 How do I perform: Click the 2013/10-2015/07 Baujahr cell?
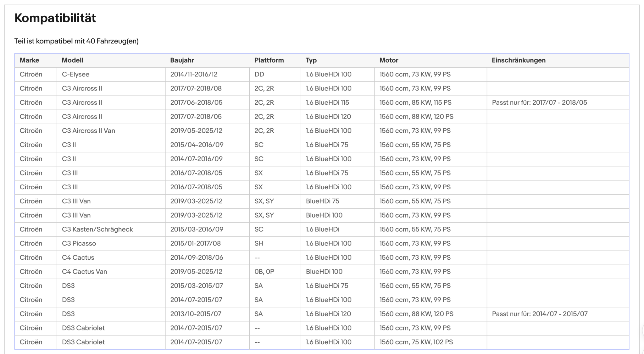pos(207,314)
